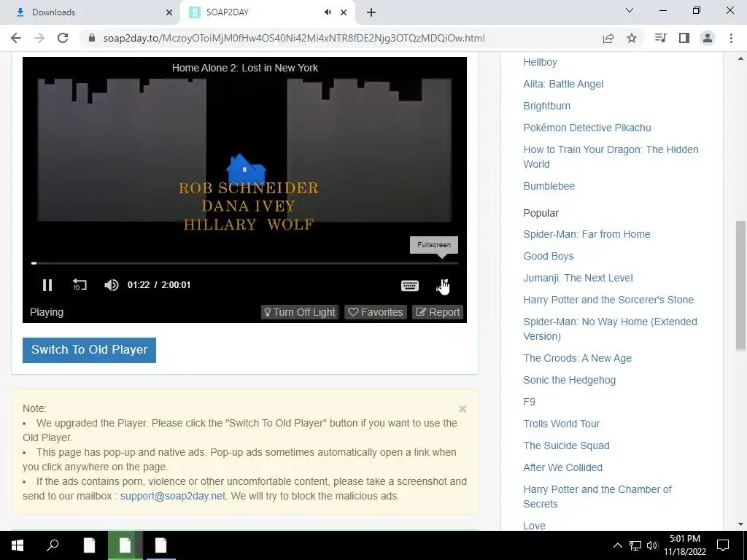This screenshot has height=560, width=747.
Task: Open the green-highlighted taskbar app
Action: [x=125, y=545]
